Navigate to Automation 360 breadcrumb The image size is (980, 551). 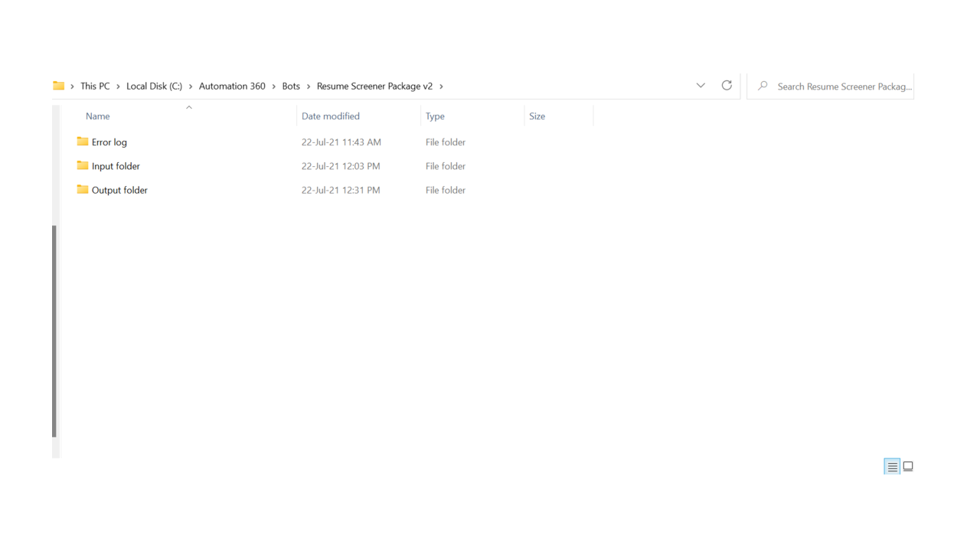232,86
